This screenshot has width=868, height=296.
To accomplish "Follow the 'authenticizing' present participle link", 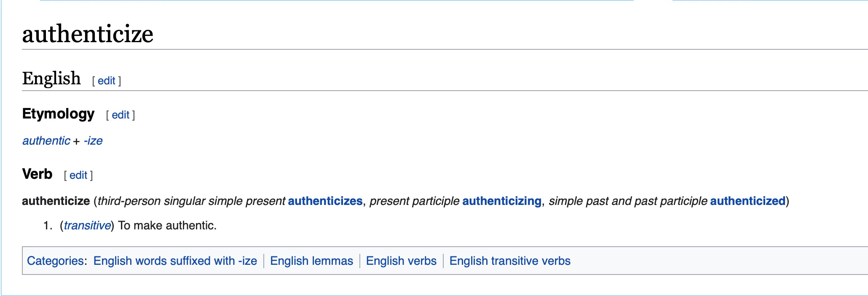I will (x=501, y=201).
